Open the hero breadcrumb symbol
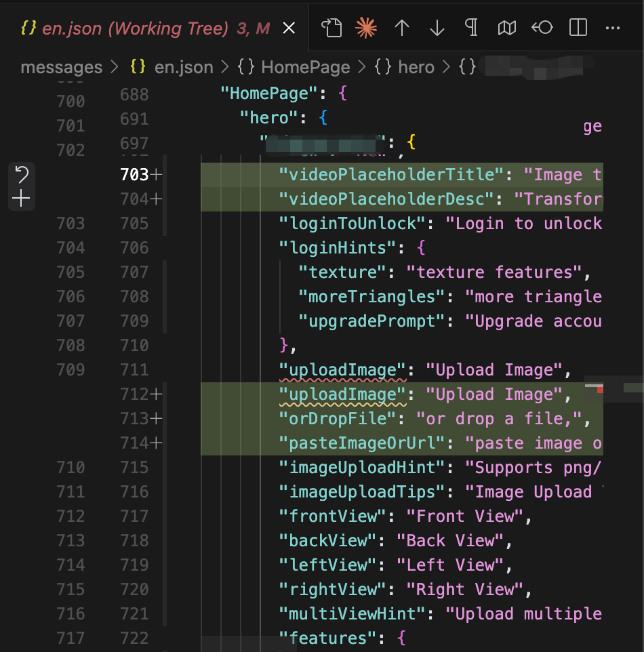Screen dimensions: 644x652 point(416,67)
